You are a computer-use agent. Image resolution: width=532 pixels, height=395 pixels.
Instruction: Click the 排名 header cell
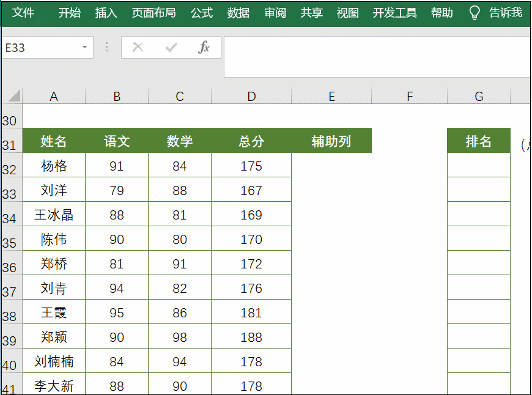tap(479, 141)
